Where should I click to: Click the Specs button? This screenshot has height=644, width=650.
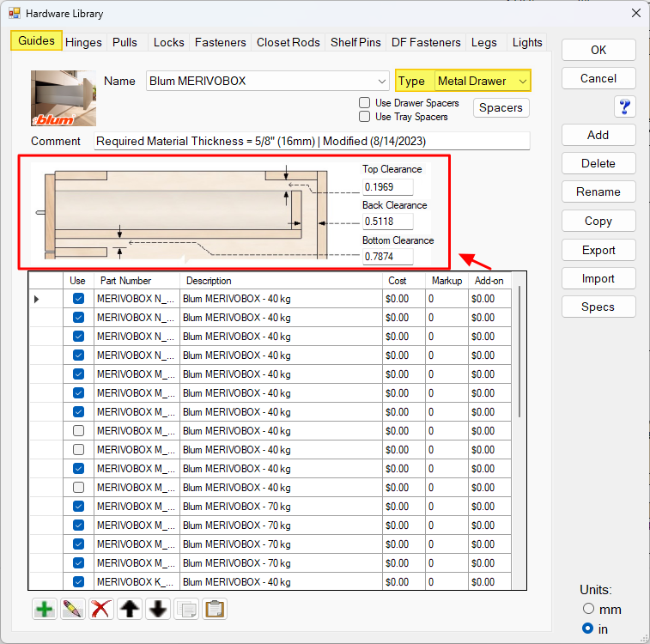coord(598,307)
